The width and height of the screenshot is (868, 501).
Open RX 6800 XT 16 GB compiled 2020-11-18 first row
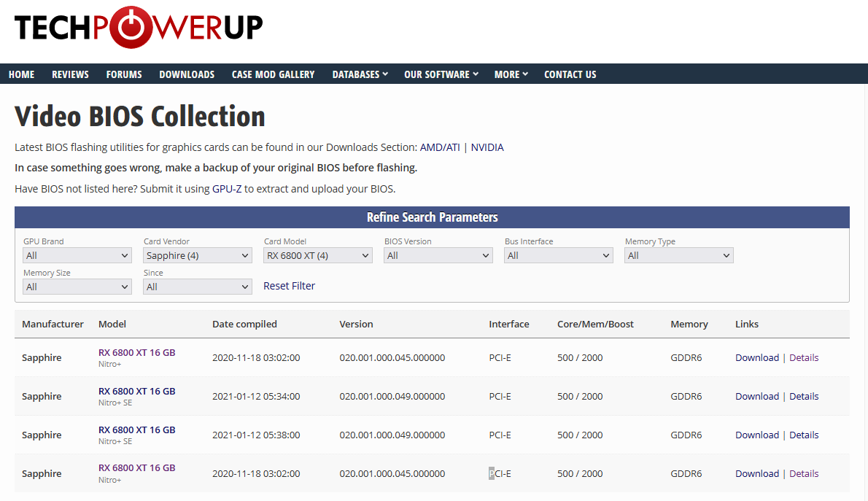pos(136,353)
